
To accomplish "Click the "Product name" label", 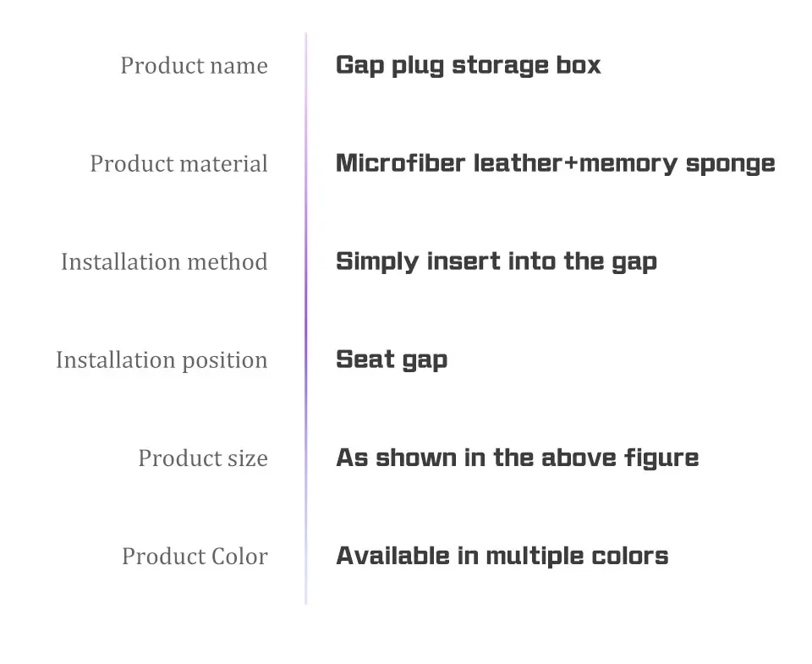I will 194,66.
